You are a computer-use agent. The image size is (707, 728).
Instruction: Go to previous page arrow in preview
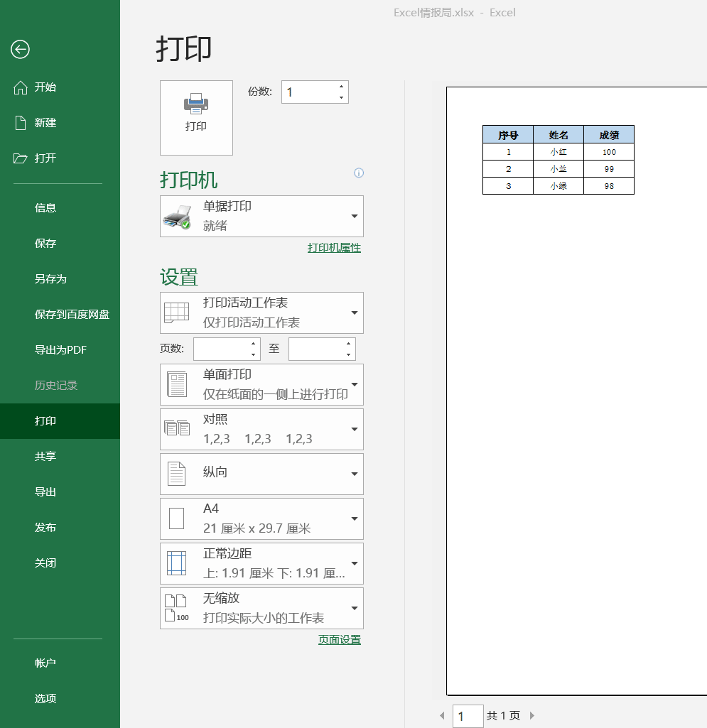click(442, 715)
